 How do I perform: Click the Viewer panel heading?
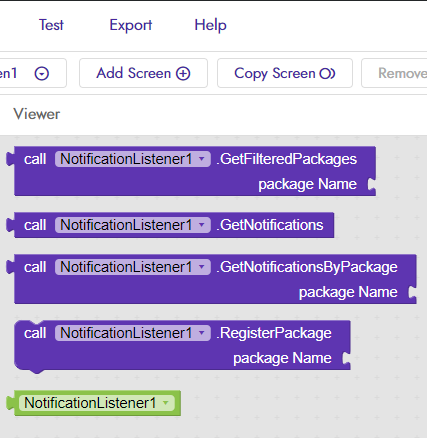click(x=37, y=114)
